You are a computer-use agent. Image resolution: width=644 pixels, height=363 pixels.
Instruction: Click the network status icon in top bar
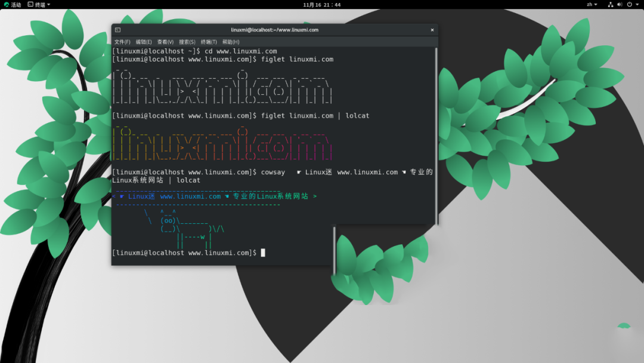(611, 5)
